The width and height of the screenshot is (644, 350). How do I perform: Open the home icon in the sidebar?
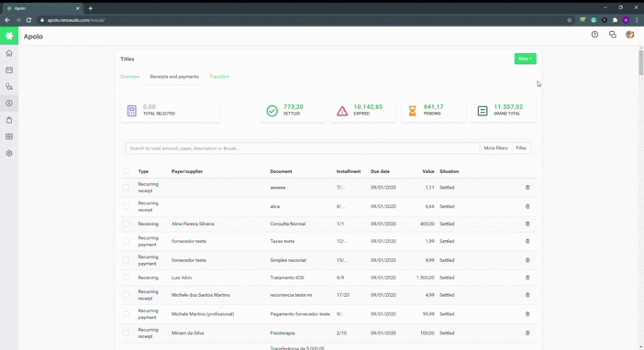(x=9, y=53)
